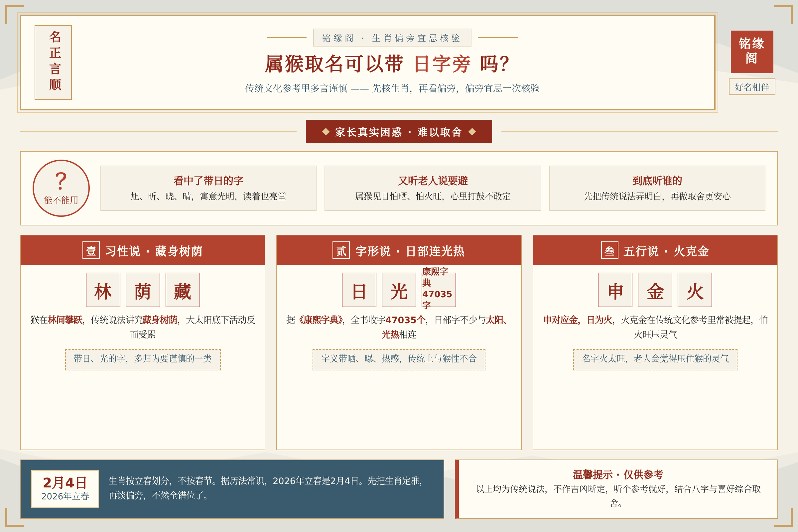Open the 又听老人说要避 card

(433, 188)
